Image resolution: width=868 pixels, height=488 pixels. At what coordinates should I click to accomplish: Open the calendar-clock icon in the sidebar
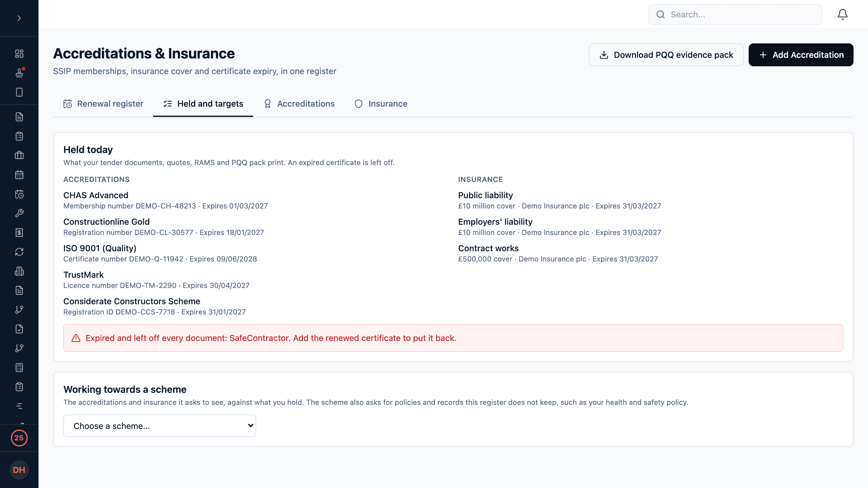point(19,194)
